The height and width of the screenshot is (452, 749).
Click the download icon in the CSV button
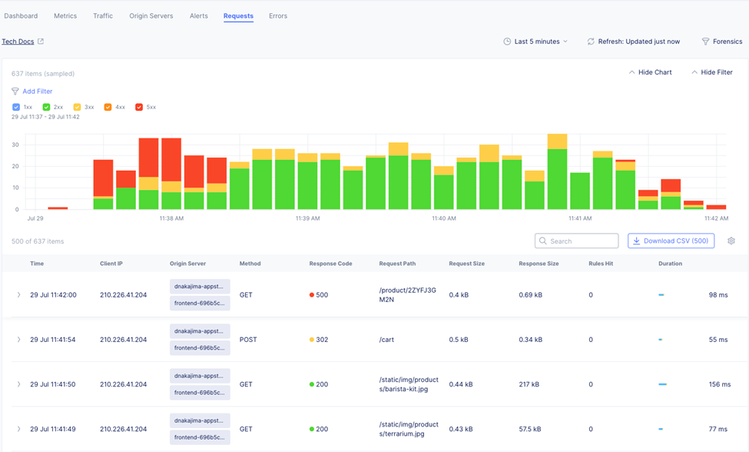click(637, 241)
